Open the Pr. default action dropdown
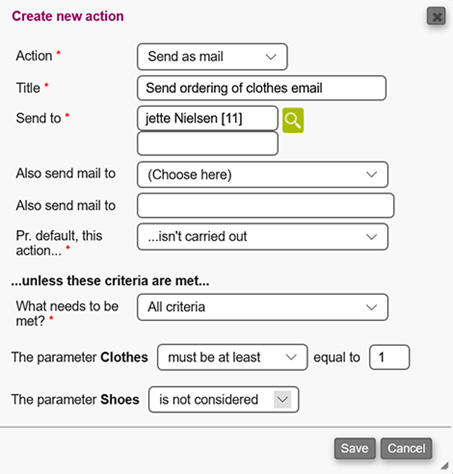Image resolution: width=453 pixels, height=474 pixels. (x=263, y=237)
